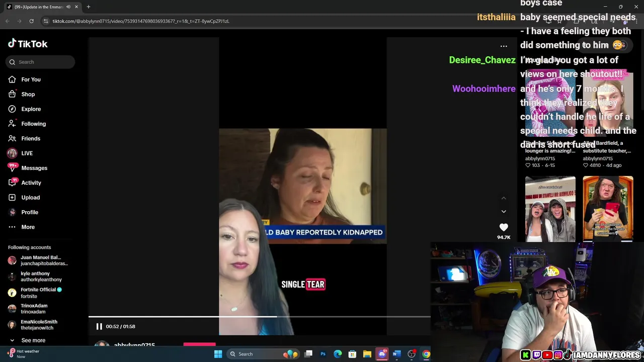Open Messages in sidebar
644x362 pixels.
(x=34, y=168)
